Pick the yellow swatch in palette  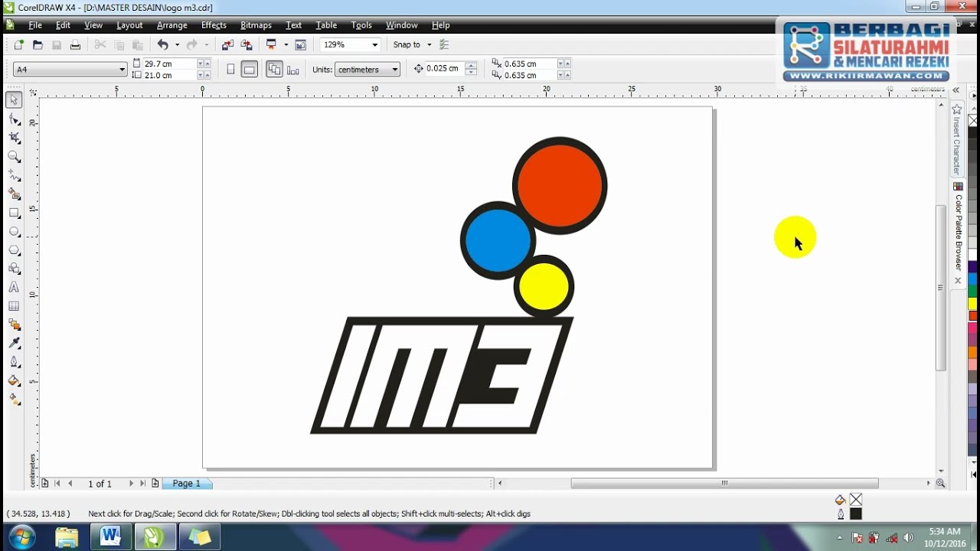coord(973,304)
